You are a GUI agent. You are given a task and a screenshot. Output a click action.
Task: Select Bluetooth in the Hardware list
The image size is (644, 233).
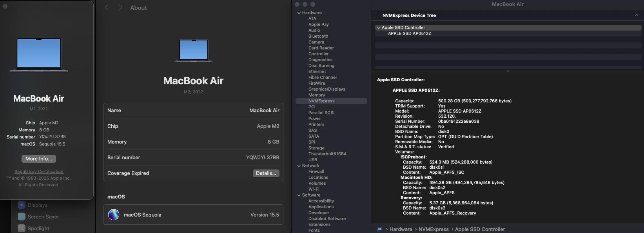click(318, 36)
